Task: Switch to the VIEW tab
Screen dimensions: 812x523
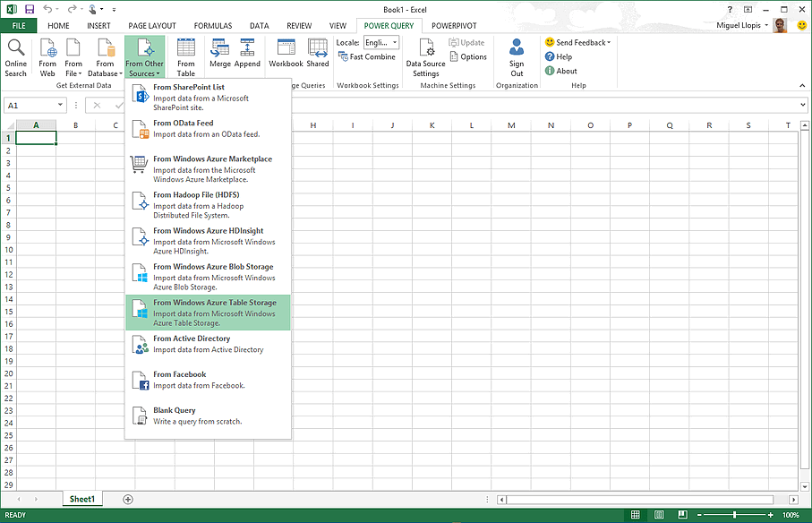Action: tap(338, 25)
